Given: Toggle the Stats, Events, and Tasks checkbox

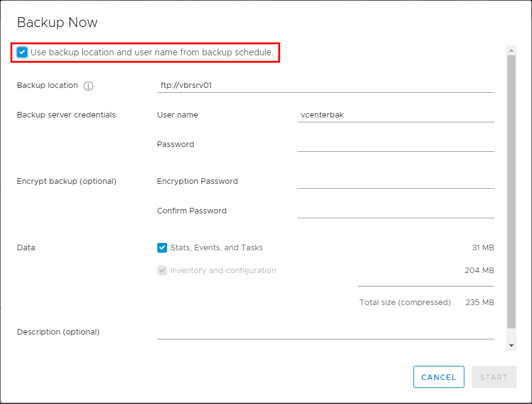Looking at the screenshot, I should click(x=162, y=248).
